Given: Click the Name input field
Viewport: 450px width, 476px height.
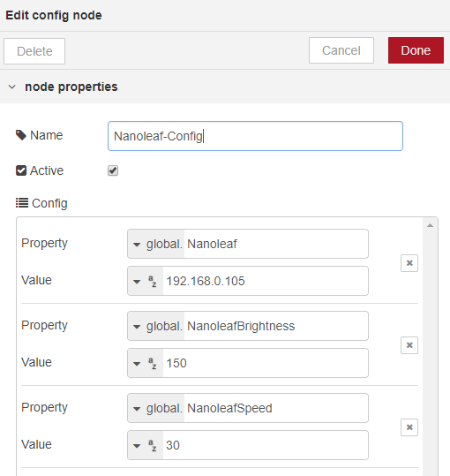Looking at the screenshot, I should click(255, 136).
